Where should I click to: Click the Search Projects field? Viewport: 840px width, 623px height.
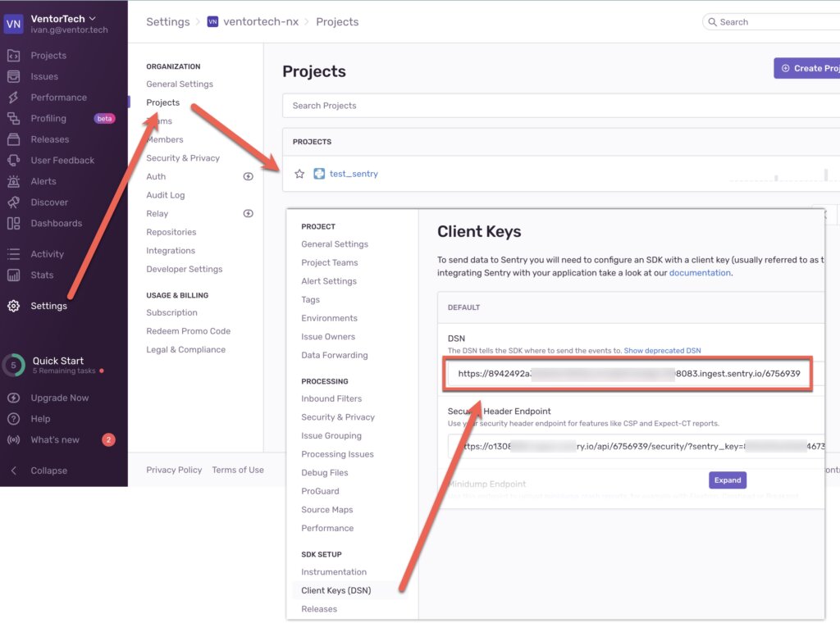point(561,106)
